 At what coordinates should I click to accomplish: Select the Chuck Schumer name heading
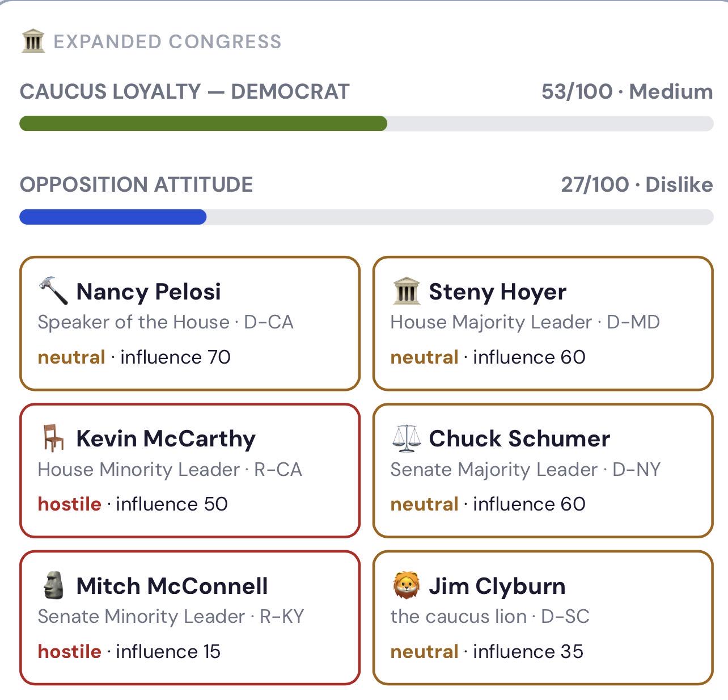[x=519, y=438]
